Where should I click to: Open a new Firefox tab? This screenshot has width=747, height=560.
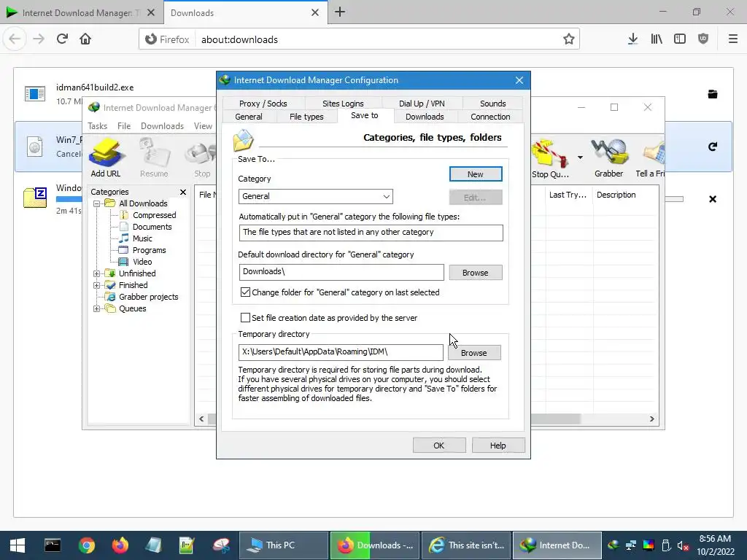point(340,12)
